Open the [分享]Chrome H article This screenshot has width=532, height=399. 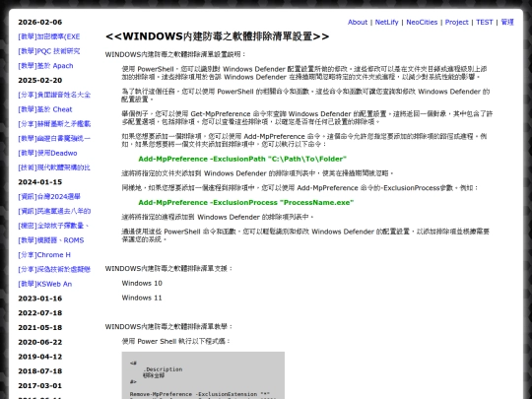pyautogui.click(x=44, y=255)
